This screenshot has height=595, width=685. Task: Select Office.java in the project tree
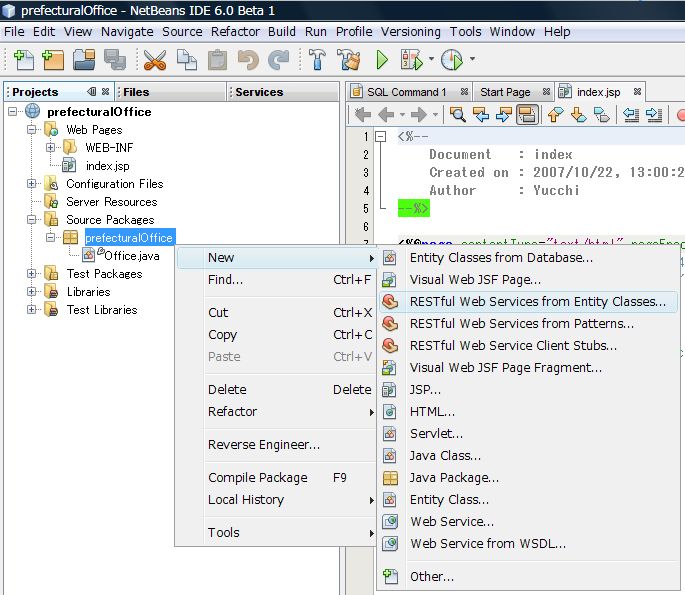132,256
